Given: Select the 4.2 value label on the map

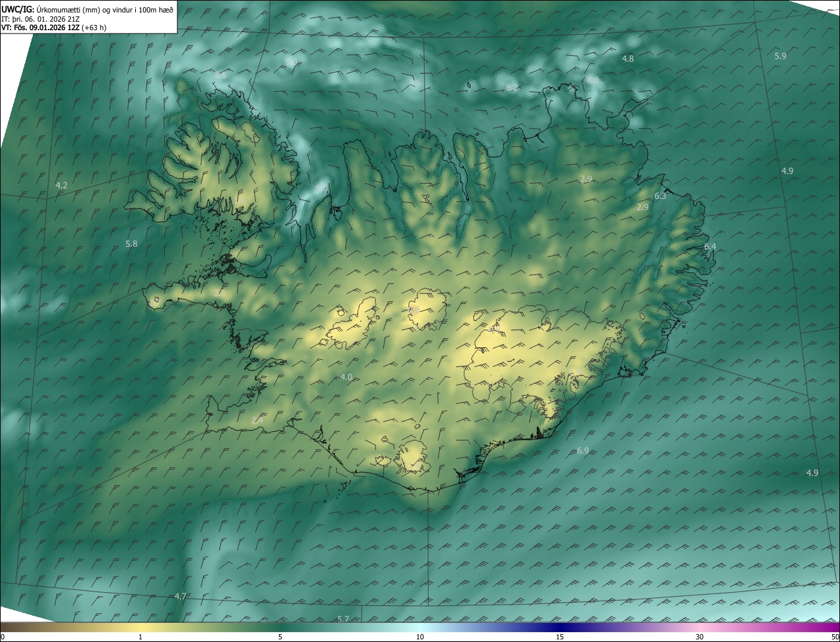Looking at the screenshot, I should coord(62,185).
